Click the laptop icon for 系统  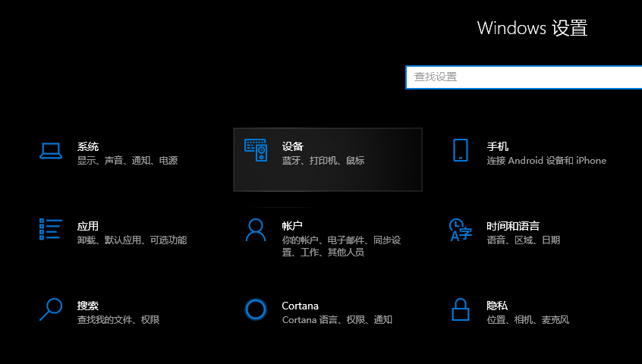[x=50, y=151]
